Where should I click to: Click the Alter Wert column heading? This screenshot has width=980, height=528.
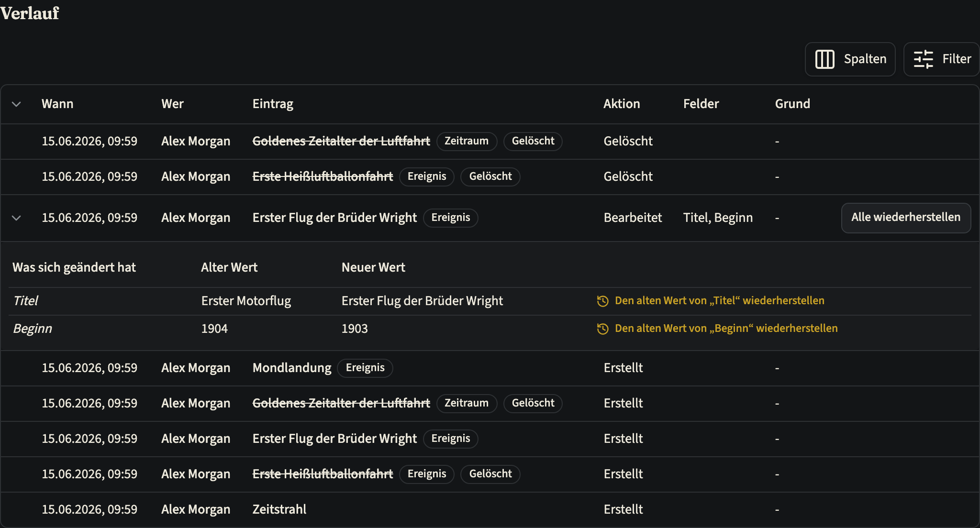229,267
